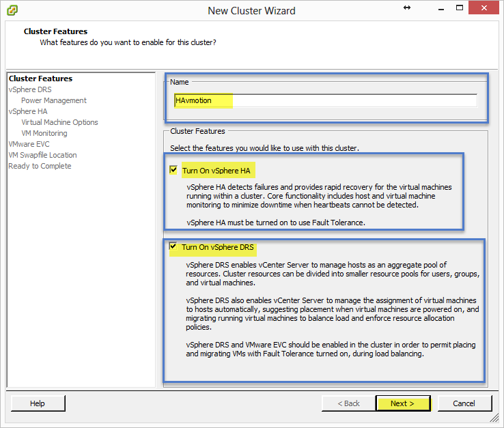Click the vSphere client icon in title bar
This screenshot has width=504, height=428.
click(x=12, y=10)
